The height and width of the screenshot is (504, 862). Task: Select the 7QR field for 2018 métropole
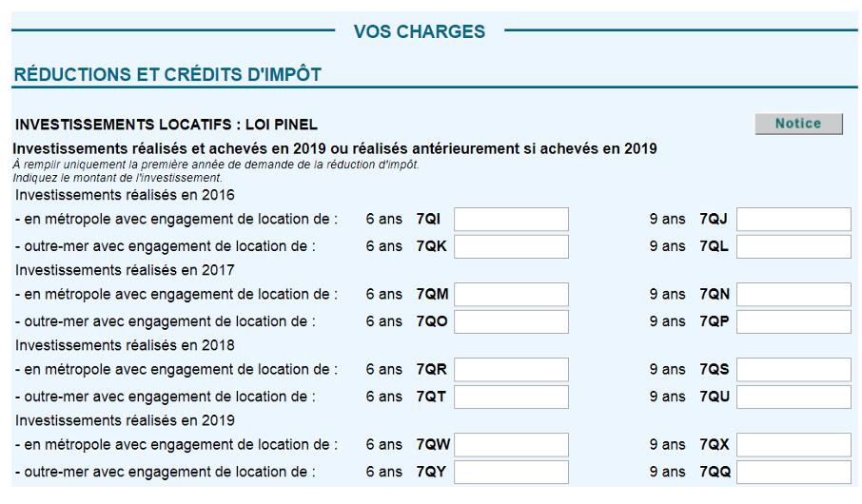click(511, 370)
